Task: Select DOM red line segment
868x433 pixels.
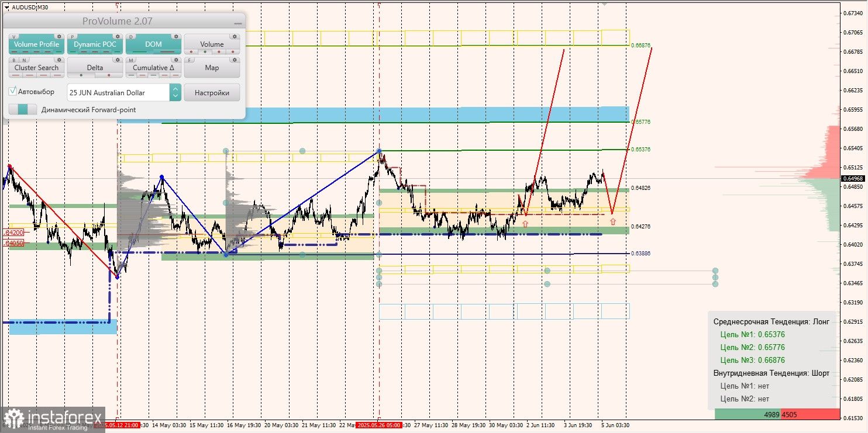Action: coord(166,52)
